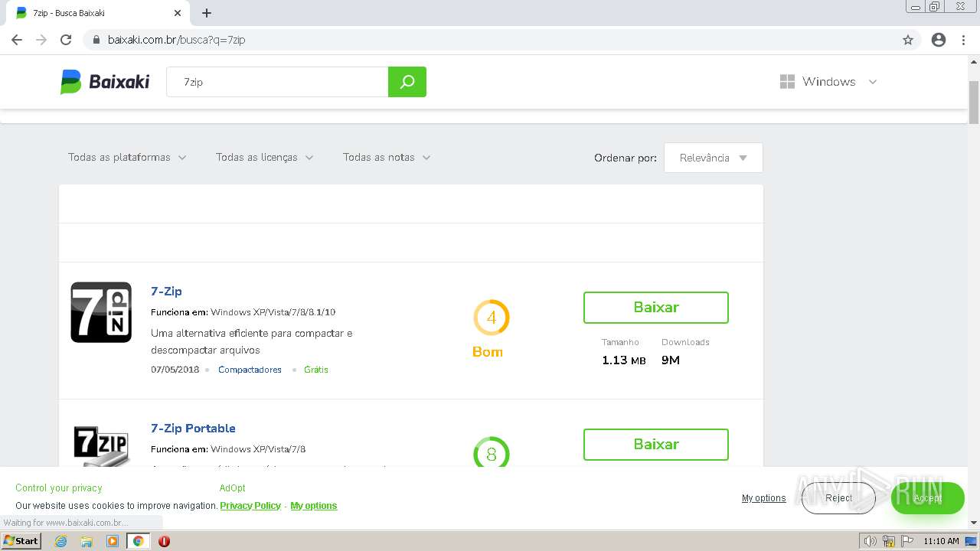Click the 7-Zip Portable logo thumbnail

point(101,445)
